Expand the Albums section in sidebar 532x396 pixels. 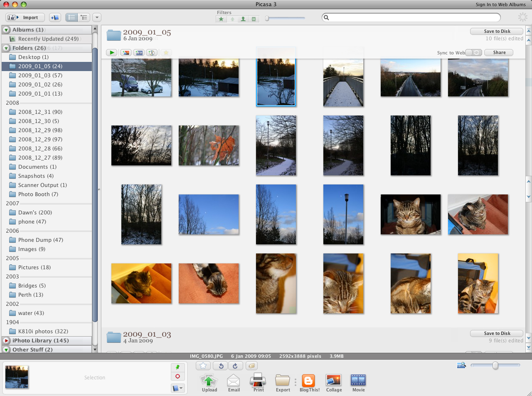pyautogui.click(x=6, y=30)
